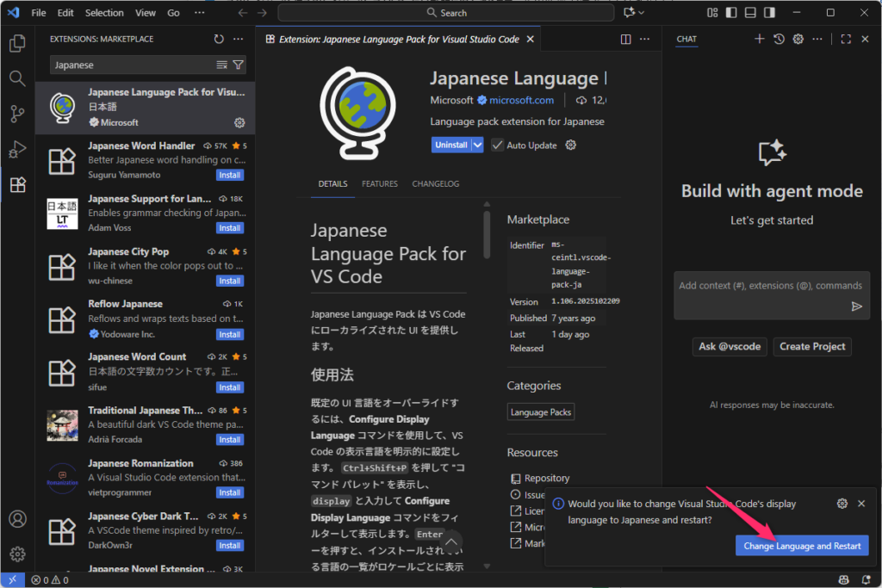The image size is (882, 588).
Task: Expand the hidden menu bar items ellipsis
Action: point(200,13)
